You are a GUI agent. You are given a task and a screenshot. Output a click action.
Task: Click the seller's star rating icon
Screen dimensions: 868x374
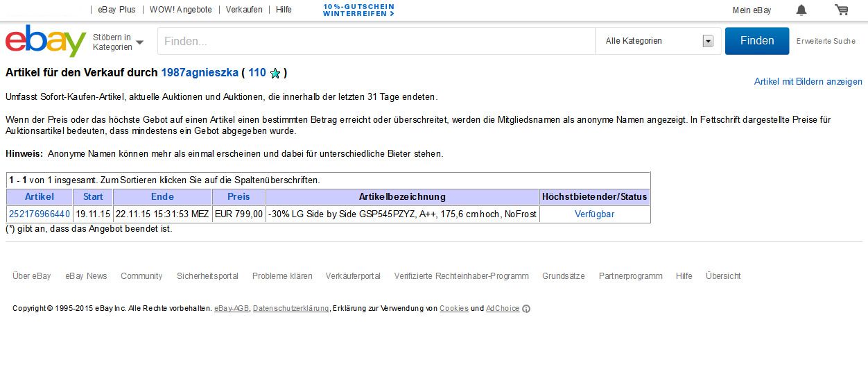click(x=275, y=73)
